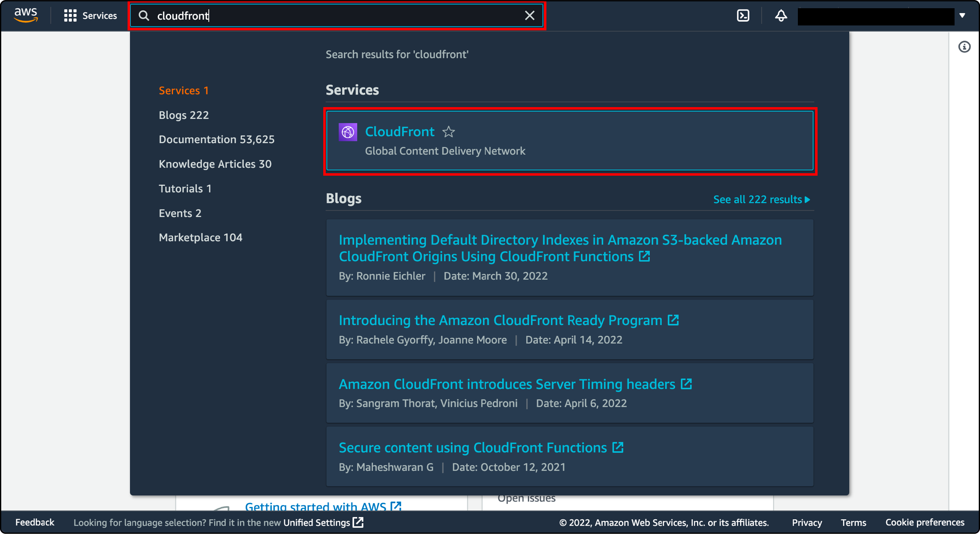Select the Tutorials 1 filter
The image size is (980, 534).
point(185,188)
